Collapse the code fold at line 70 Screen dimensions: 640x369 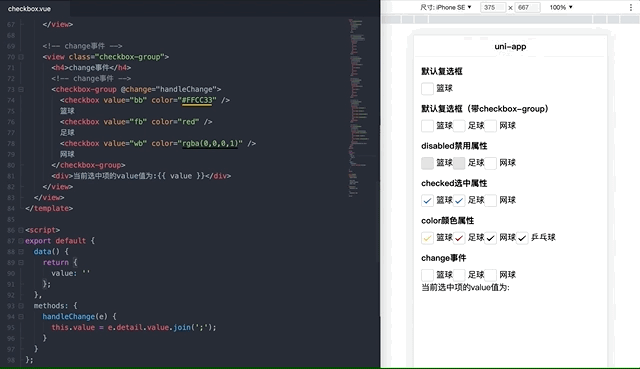click(x=21, y=57)
